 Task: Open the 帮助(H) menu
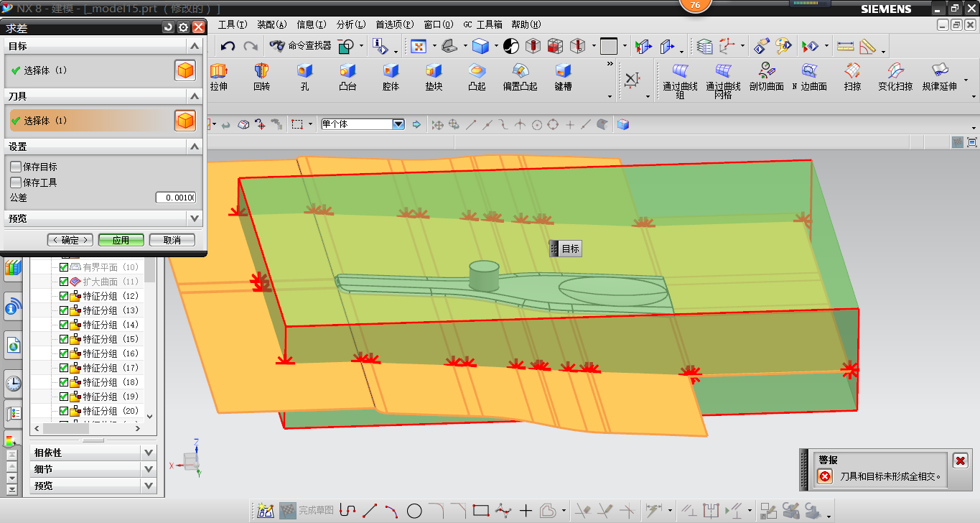point(526,24)
